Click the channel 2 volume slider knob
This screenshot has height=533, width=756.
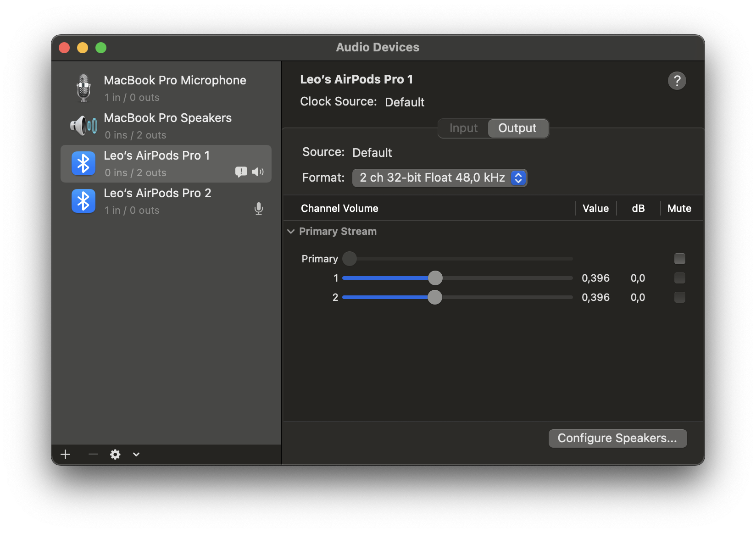point(435,297)
